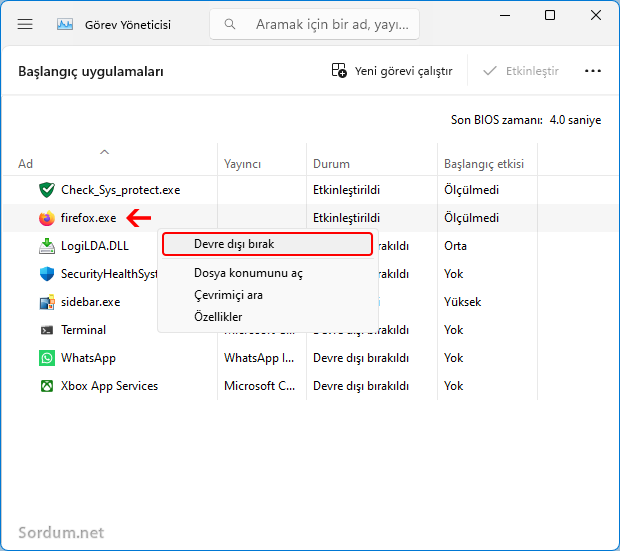Image resolution: width=620 pixels, height=551 pixels.
Task: Click the Etkinleştir button
Action: click(x=520, y=71)
